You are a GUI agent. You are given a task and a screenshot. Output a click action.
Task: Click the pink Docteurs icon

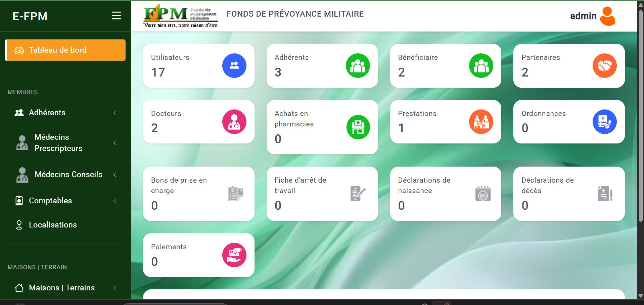point(234,122)
